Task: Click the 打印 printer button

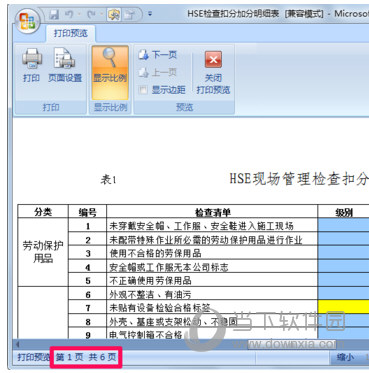Action: 32,66
